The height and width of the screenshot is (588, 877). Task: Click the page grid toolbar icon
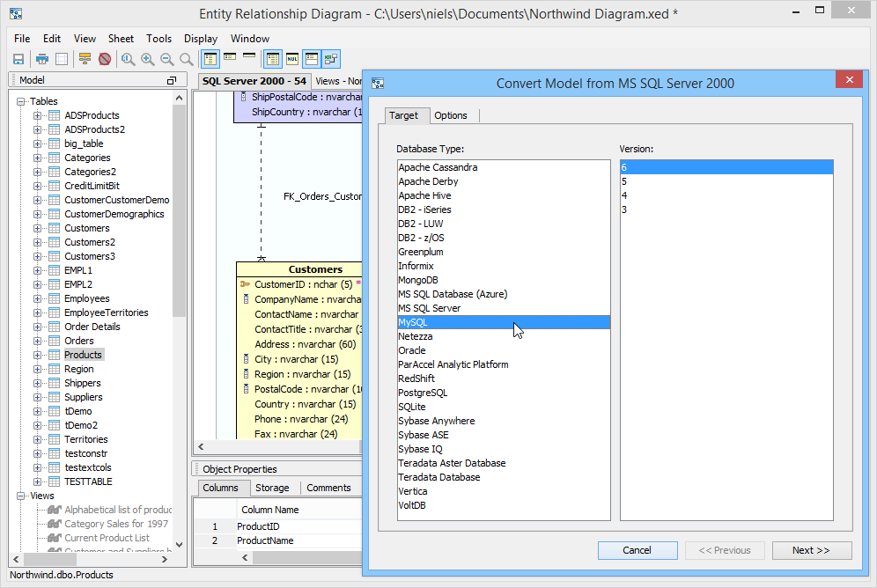[x=62, y=59]
